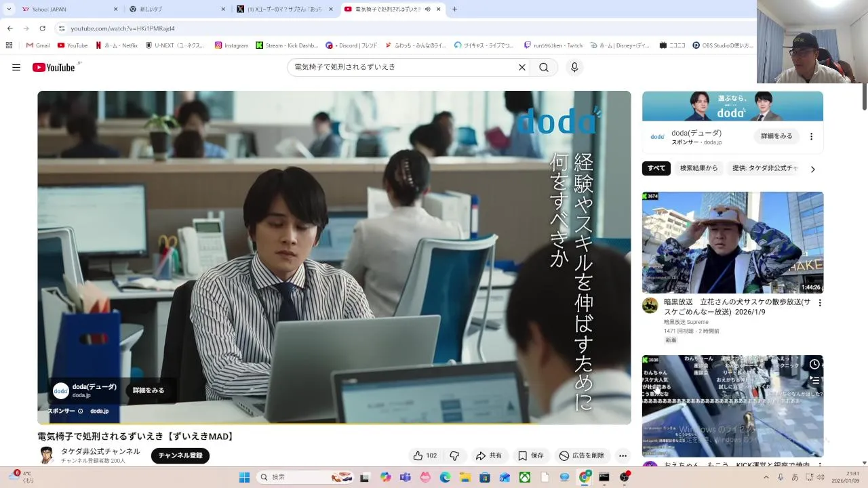The image size is (868, 488).
Task: Open the Netflix bookmark
Action: 117,45
